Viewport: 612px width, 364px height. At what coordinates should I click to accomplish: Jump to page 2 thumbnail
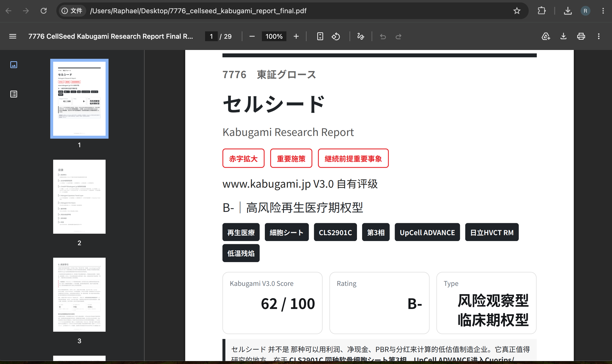[x=79, y=197]
